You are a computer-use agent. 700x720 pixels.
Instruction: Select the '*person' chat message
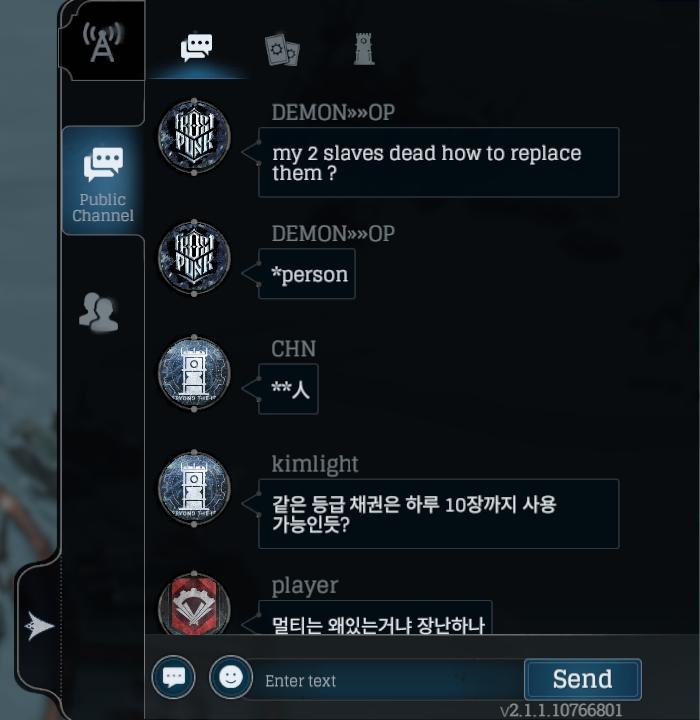[x=307, y=274]
